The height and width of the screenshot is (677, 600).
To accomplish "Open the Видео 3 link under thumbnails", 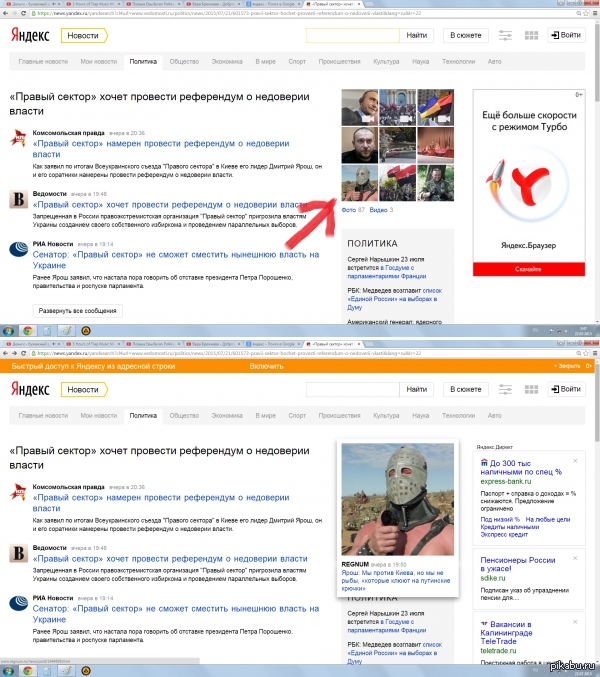I will [381, 210].
